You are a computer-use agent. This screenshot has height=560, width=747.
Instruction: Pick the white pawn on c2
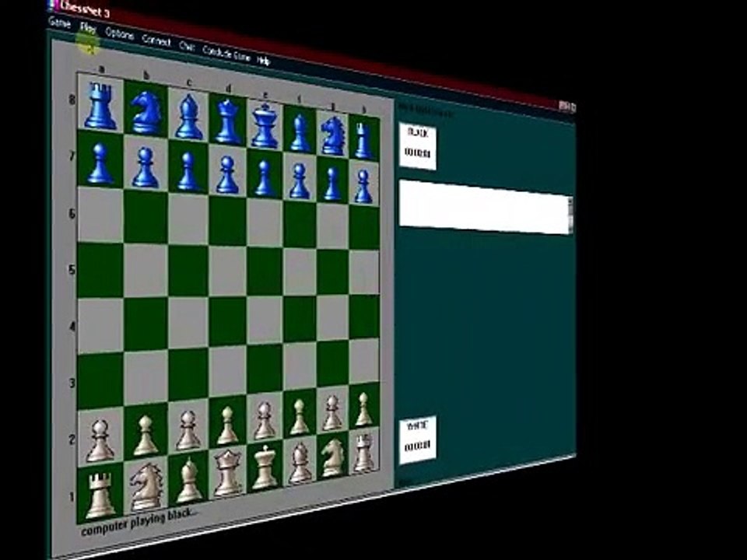click(x=188, y=430)
